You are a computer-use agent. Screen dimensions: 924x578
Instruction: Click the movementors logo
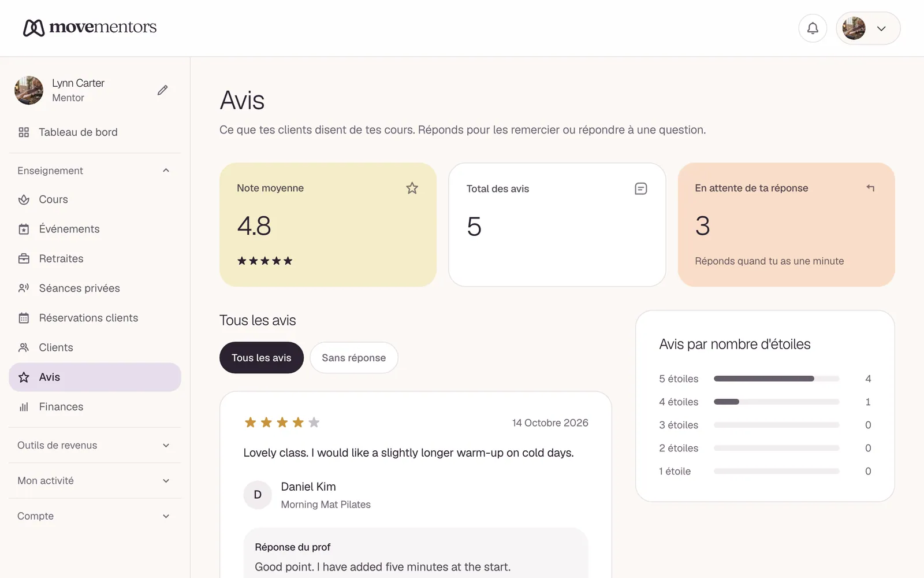click(x=90, y=27)
